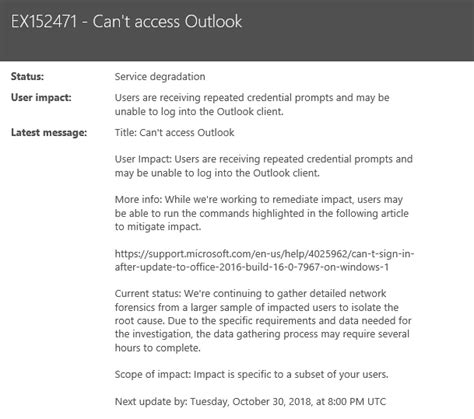Screen dimensions: 474x419
Task: Click the EX152471 Can't access Outlook header title
Action: coord(126,22)
